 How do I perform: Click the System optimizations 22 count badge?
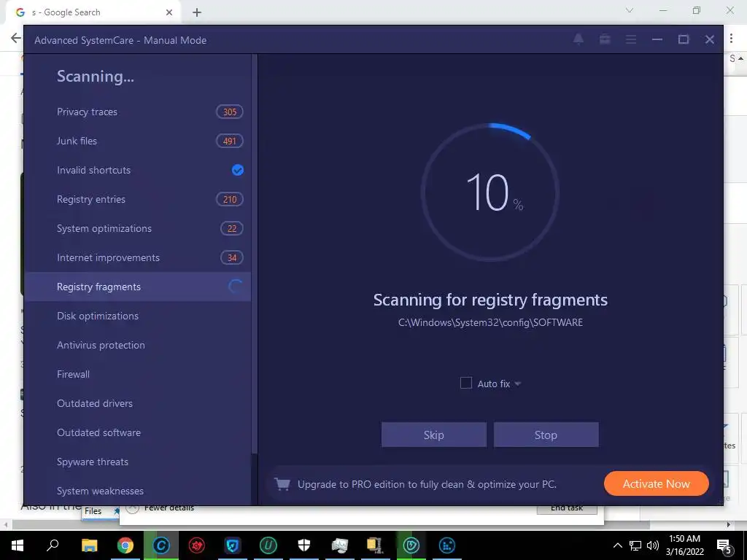click(231, 228)
